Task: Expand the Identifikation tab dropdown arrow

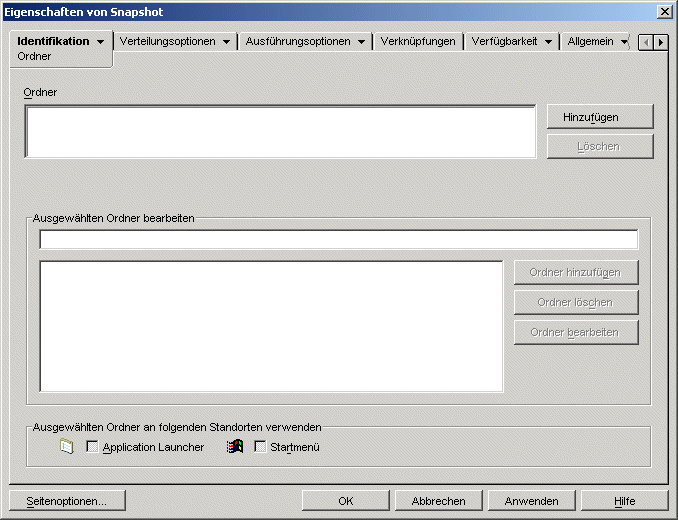Action: click(100, 42)
